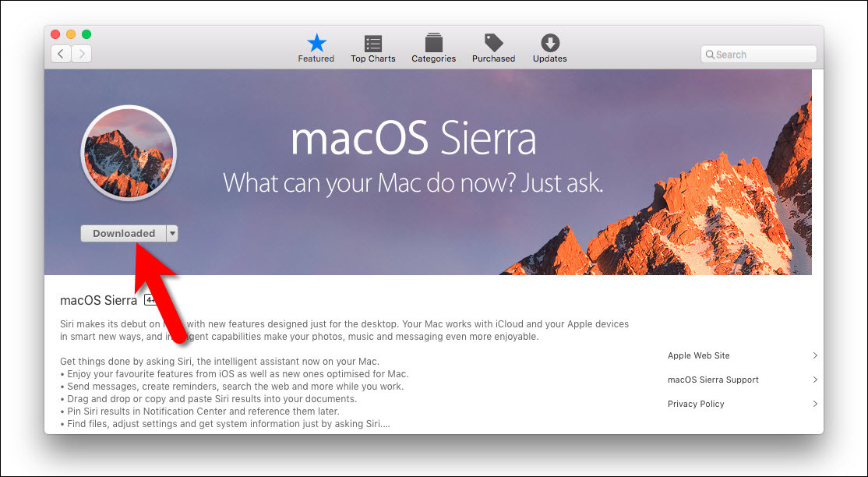The width and height of the screenshot is (868, 477).
Task: Click the bullet "Enjoy your favourite features from iOS"
Action: [235, 374]
